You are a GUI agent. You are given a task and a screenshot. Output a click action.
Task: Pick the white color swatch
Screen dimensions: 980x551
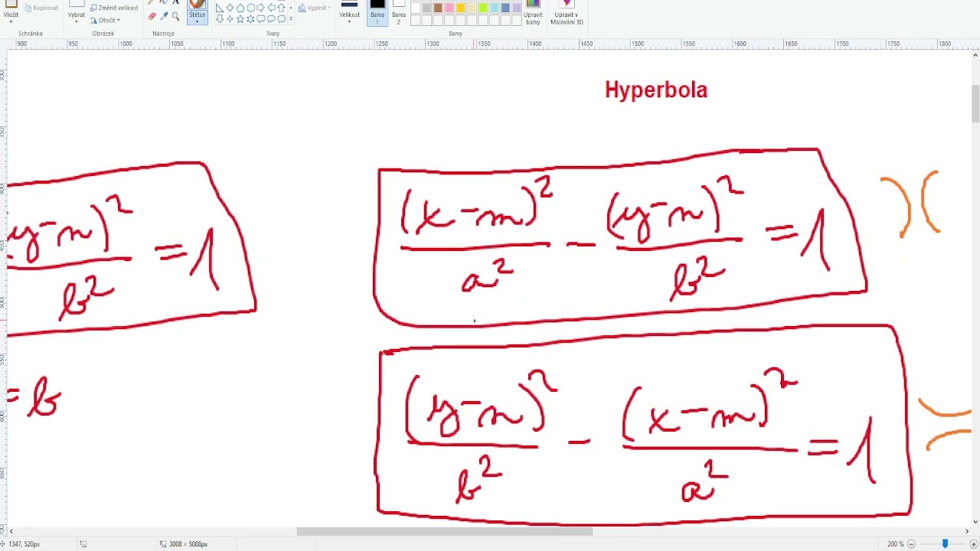[416, 8]
